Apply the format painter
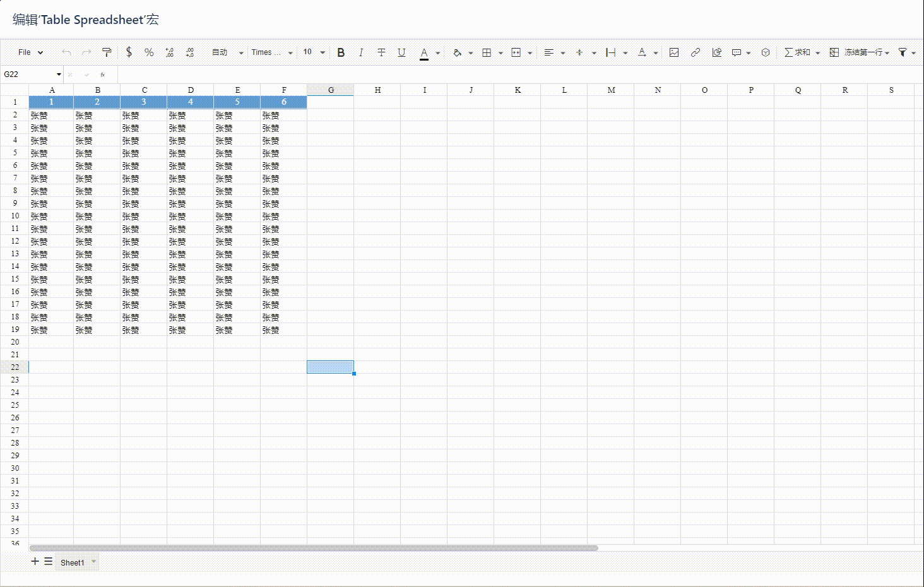 tap(107, 52)
